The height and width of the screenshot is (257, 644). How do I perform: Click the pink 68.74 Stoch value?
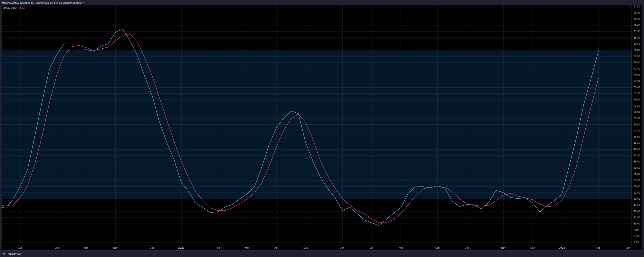coord(22,8)
